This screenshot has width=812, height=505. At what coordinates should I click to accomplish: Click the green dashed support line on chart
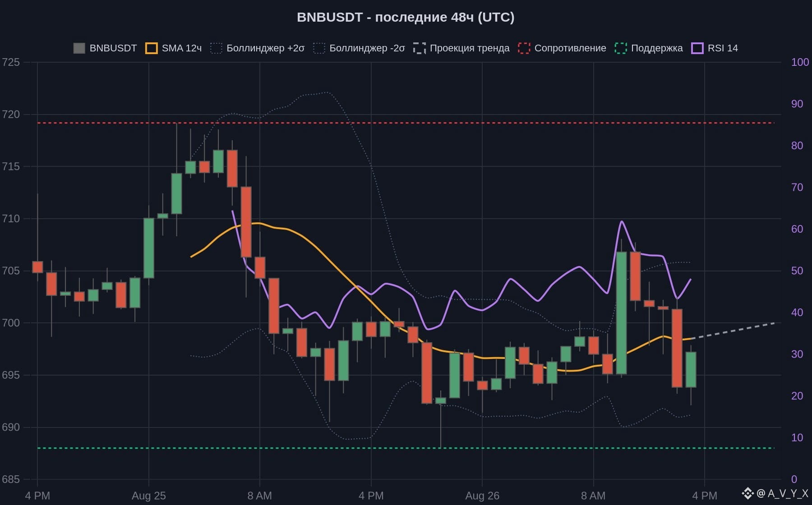point(406,448)
